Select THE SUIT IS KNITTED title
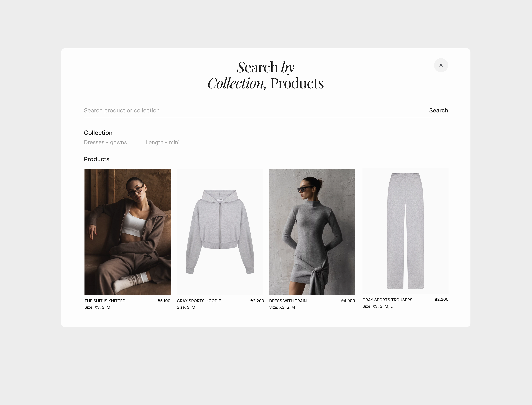Viewport: 532px width, 405px height. point(105,301)
